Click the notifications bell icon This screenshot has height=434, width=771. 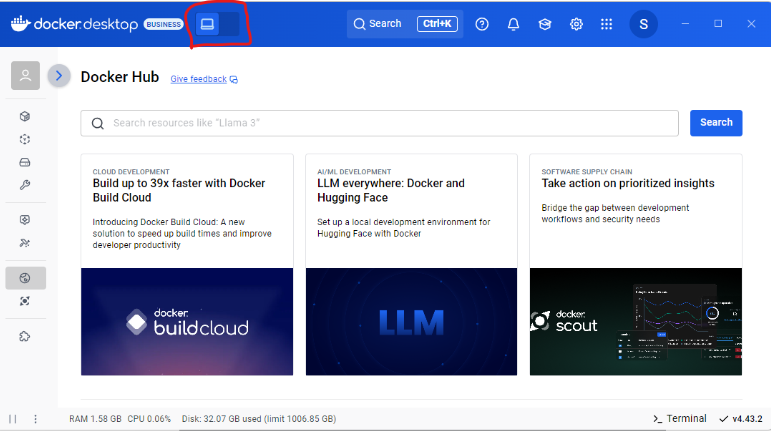[513, 24]
